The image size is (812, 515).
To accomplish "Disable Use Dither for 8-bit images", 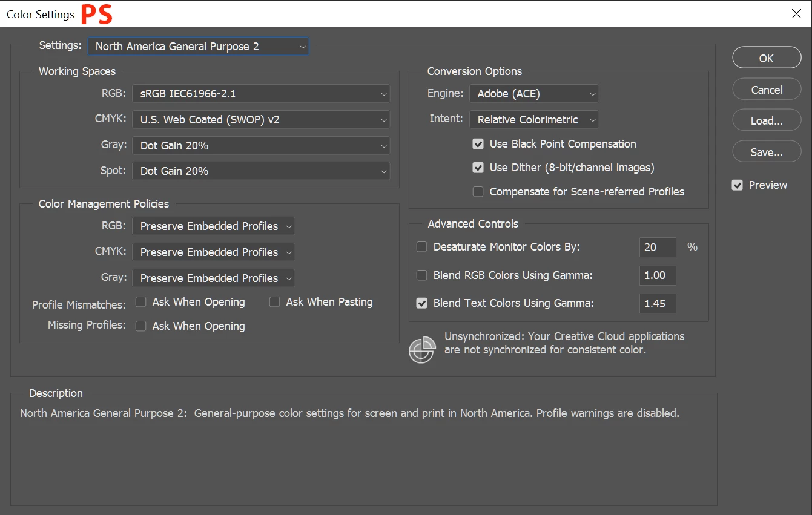I will click(478, 168).
